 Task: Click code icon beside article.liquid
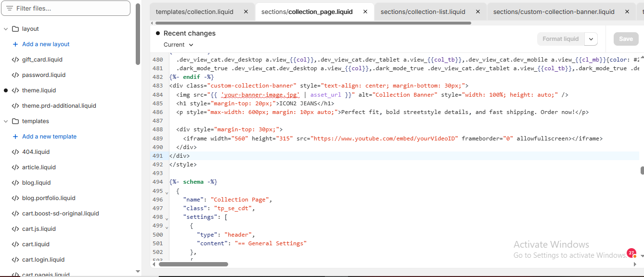coord(15,167)
